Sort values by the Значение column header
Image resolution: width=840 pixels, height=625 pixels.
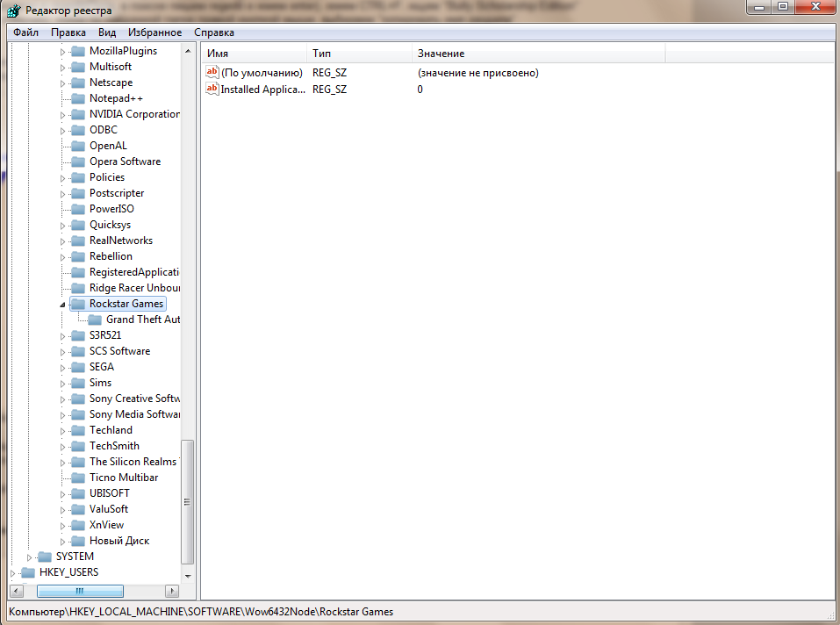(539, 54)
